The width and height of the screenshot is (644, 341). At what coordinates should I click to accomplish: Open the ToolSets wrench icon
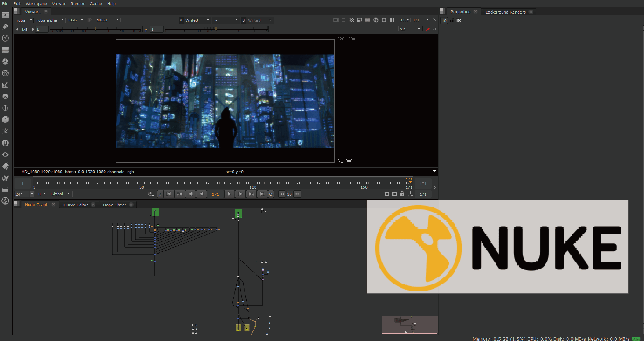tap(5, 178)
